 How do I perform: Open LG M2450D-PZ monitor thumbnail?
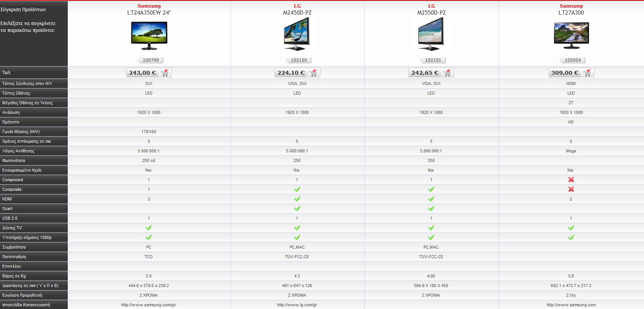tap(297, 35)
